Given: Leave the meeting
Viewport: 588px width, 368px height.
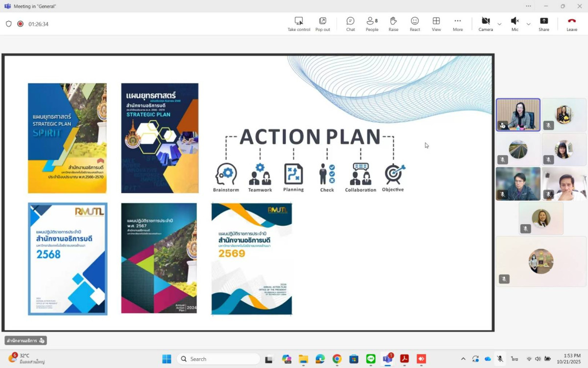Looking at the screenshot, I should click(x=572, y=24).
